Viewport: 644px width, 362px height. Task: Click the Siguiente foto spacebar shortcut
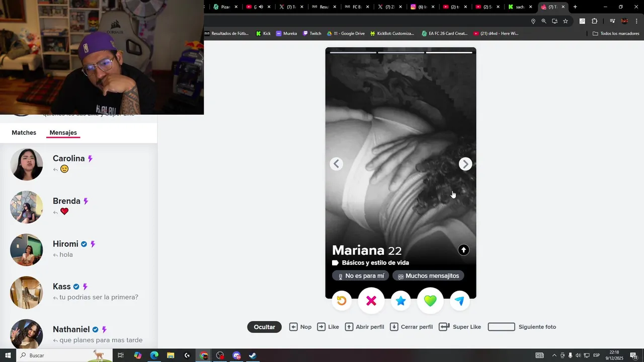(x=522, y=327)
